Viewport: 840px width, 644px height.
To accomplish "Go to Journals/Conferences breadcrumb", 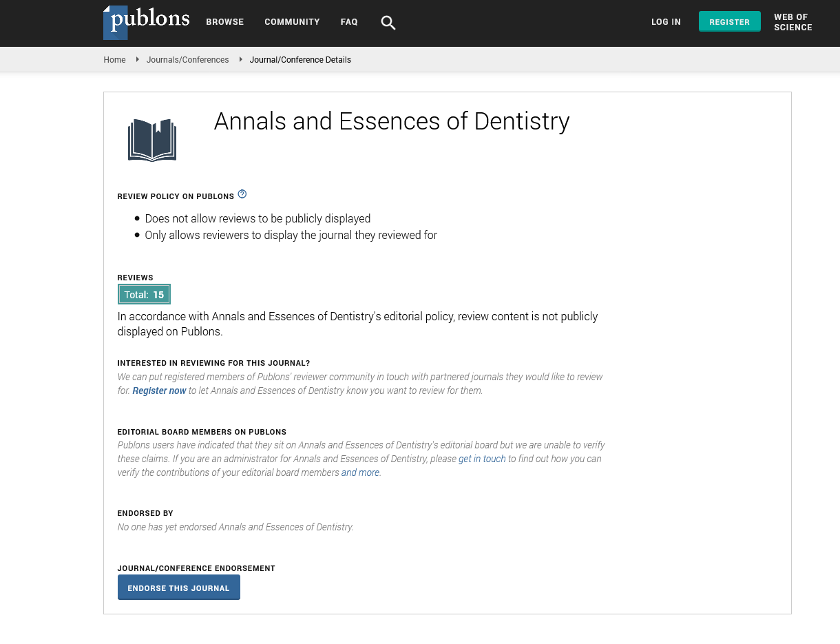I will (187, 60).
